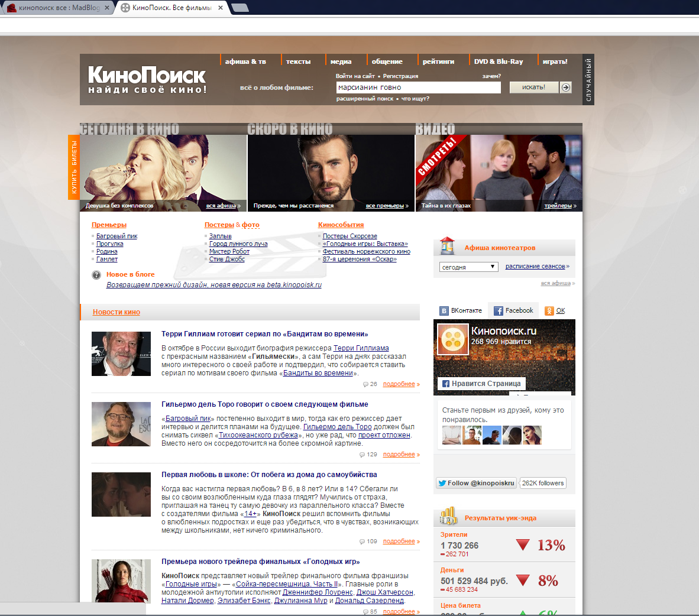Image resolution: width=699 pixels, height=616 pixels.
Task: Click the Кинопоиск.ru Facebook page logo
Action: pyautogui.click(x=453, y=340)
